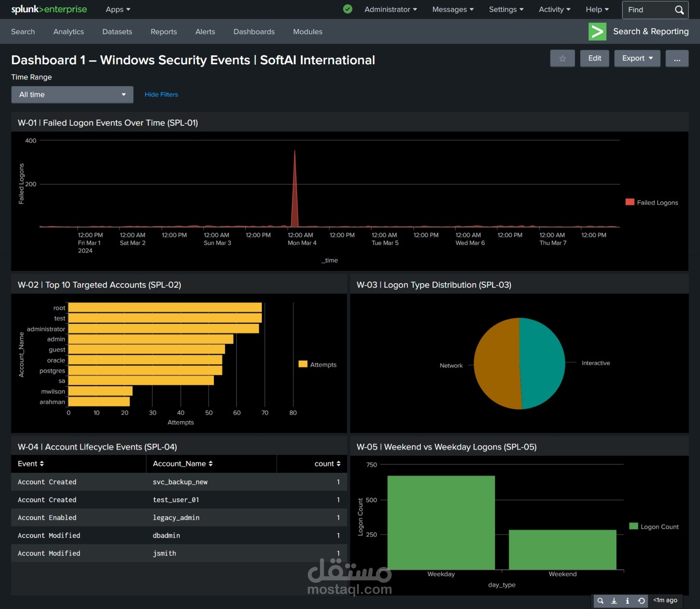Screen dimensions: 700x609
Task: Click the panel refresh icon
Action: [641, 600]
